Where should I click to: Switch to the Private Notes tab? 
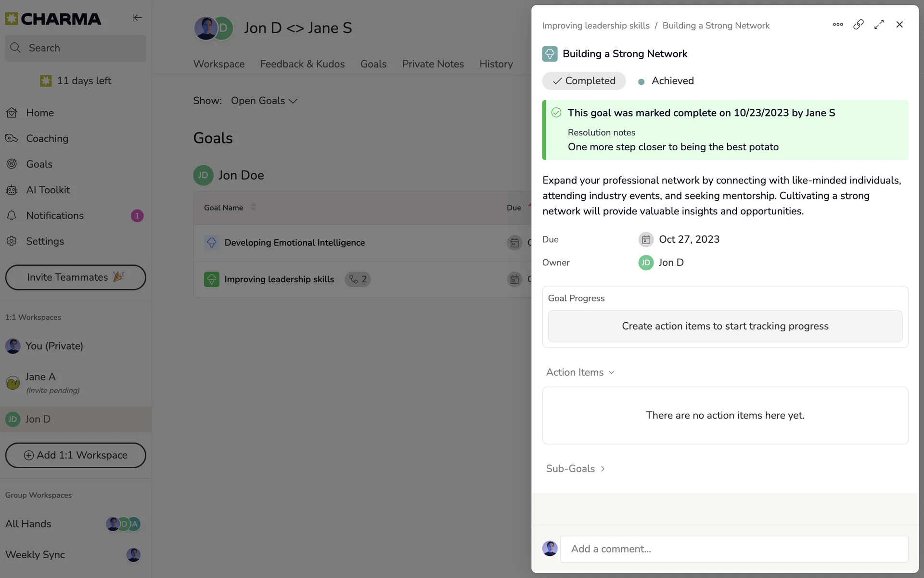433,64
